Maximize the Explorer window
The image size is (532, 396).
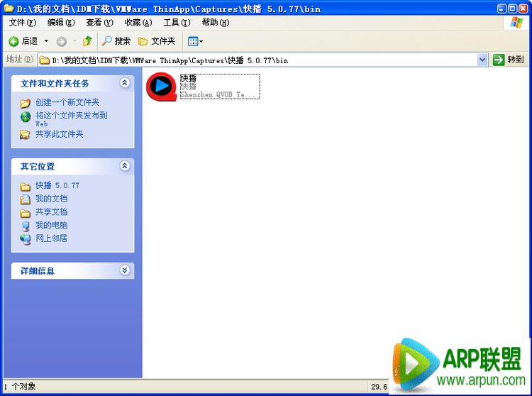pos(512,9)
